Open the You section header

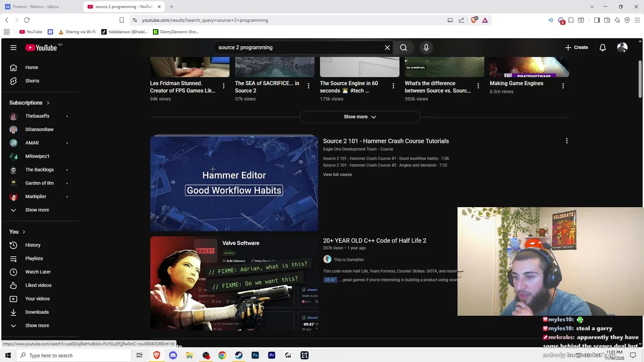(17, 232)
